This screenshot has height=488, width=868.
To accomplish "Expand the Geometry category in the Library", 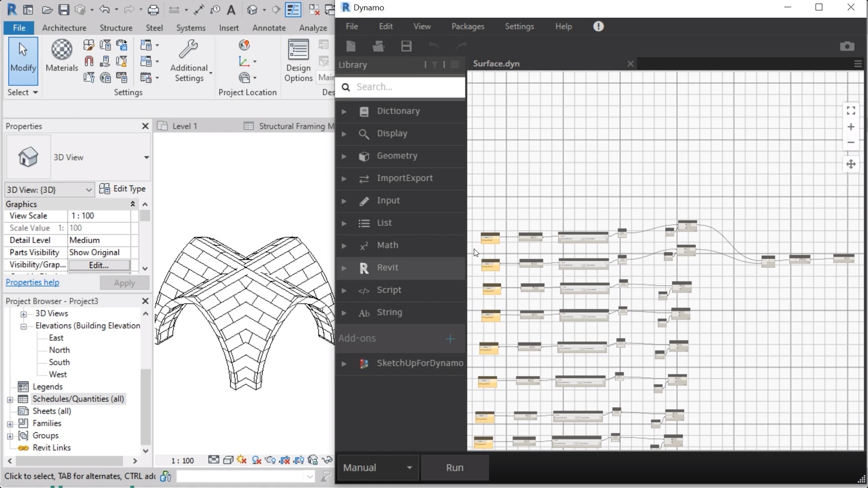I will click(x=344, y=156).
